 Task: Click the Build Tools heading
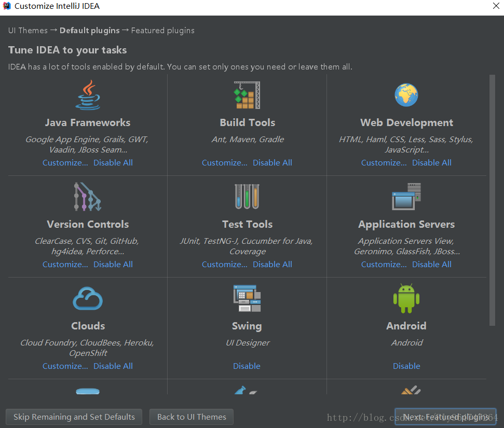coord(248,122)
